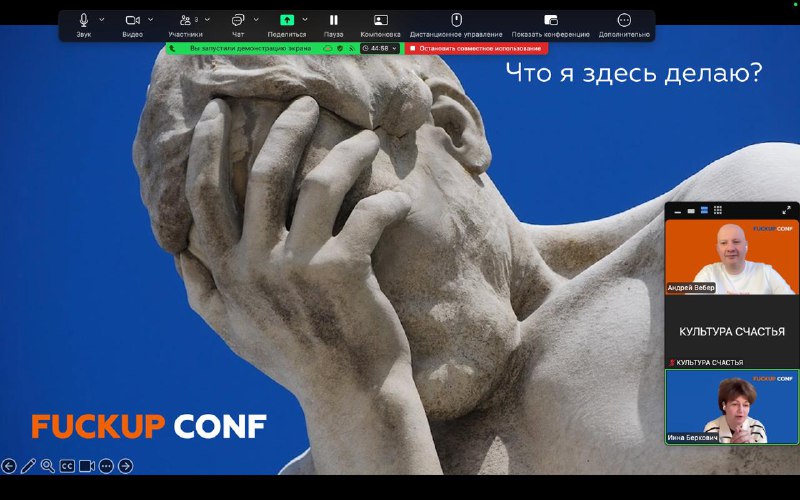Select the pen annotation tool on slide
Viewport: 800px width, 500px height.
tap(29, 465)
